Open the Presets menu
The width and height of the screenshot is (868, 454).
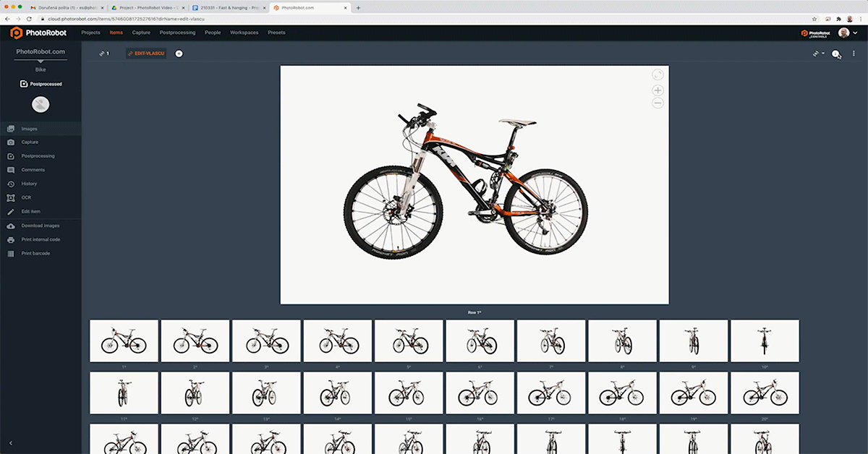tap(276, 32)
